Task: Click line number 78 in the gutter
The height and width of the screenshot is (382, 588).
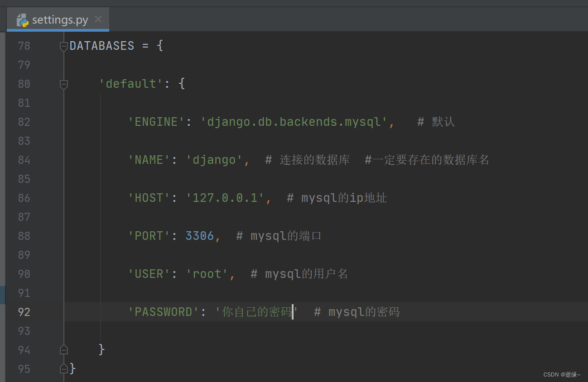Action: pyautogui.click(x=24, y=45)
